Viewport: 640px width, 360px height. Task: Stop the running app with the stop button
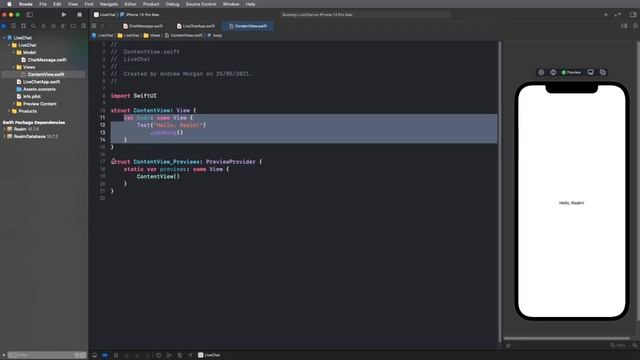click(79, 14)
